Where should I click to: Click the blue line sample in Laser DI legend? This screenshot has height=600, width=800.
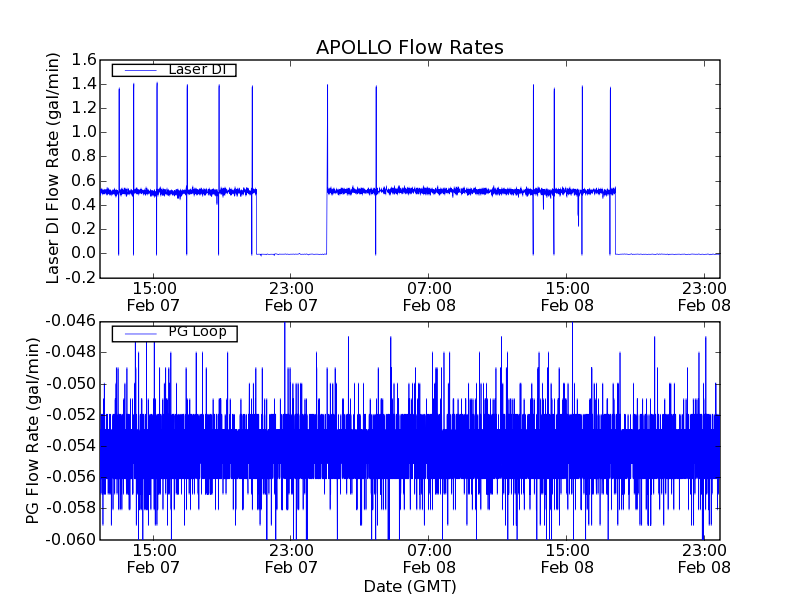[x=140, y=70]
